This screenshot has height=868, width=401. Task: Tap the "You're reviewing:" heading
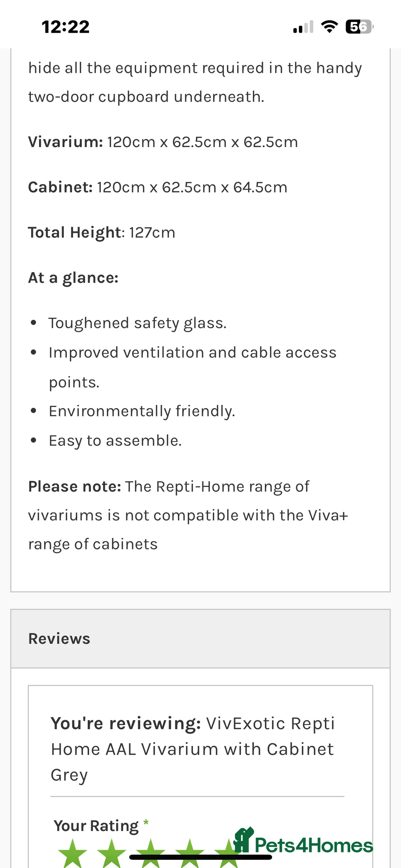tap(126, 723)
